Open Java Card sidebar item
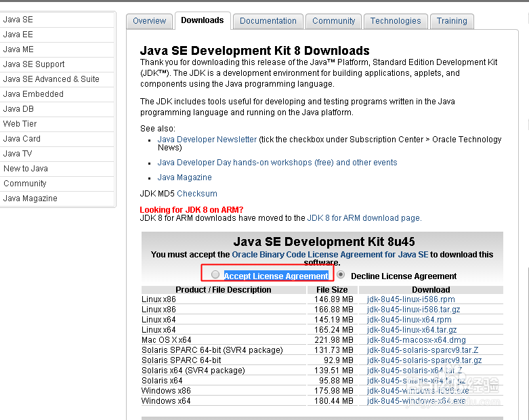The height and width of the screenshot is (420, 529). point(57,139)
